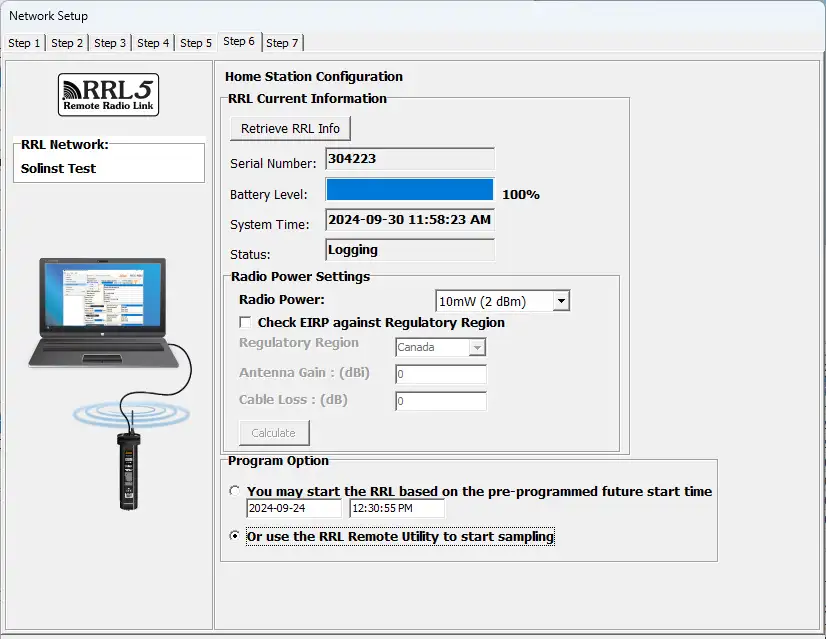The width and height of the screenshot is (826, 639).
Task: Go to the Step 4 tab
Action: tap(153, 43)
